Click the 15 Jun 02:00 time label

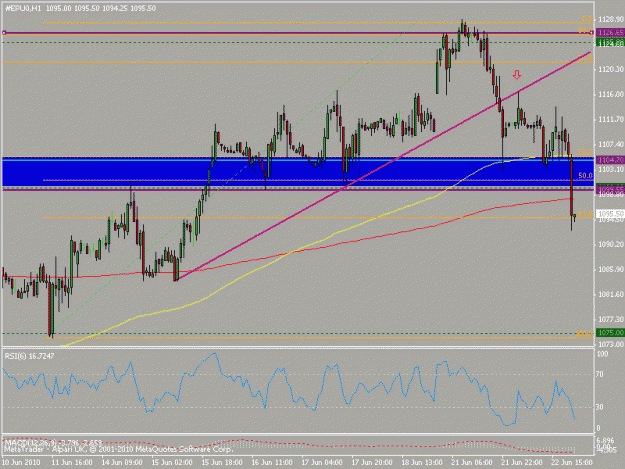coord(172,462)
